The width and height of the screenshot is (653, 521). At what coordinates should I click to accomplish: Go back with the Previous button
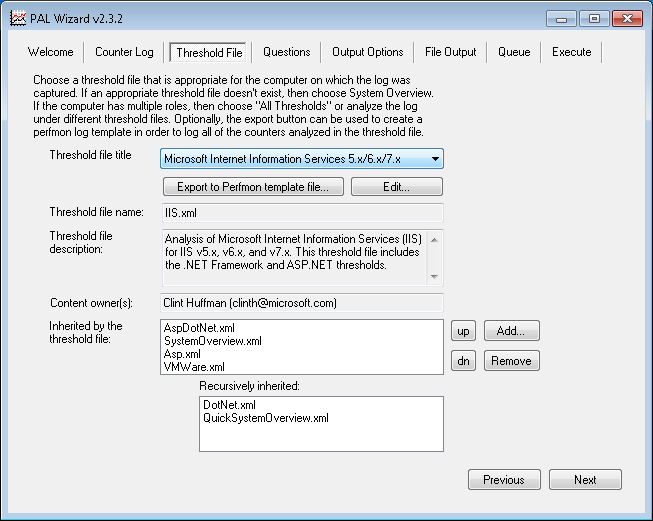[x=503, y=480]
